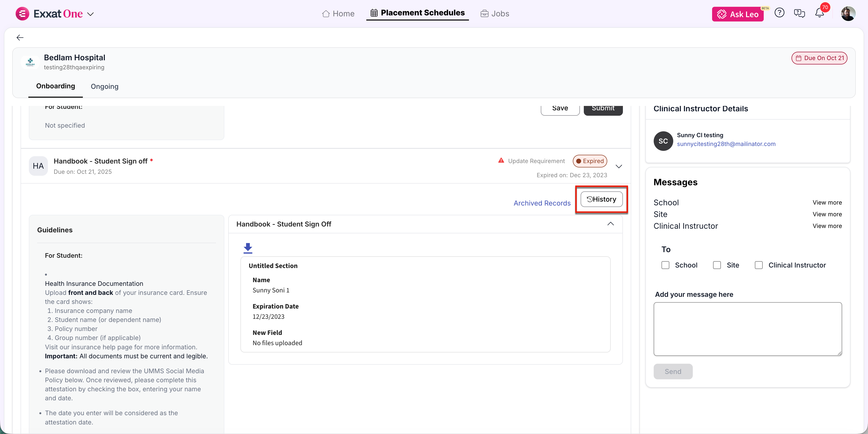Click the Exxat One logo icon
The width and height of the screenshot is (868, 434).
22,14
